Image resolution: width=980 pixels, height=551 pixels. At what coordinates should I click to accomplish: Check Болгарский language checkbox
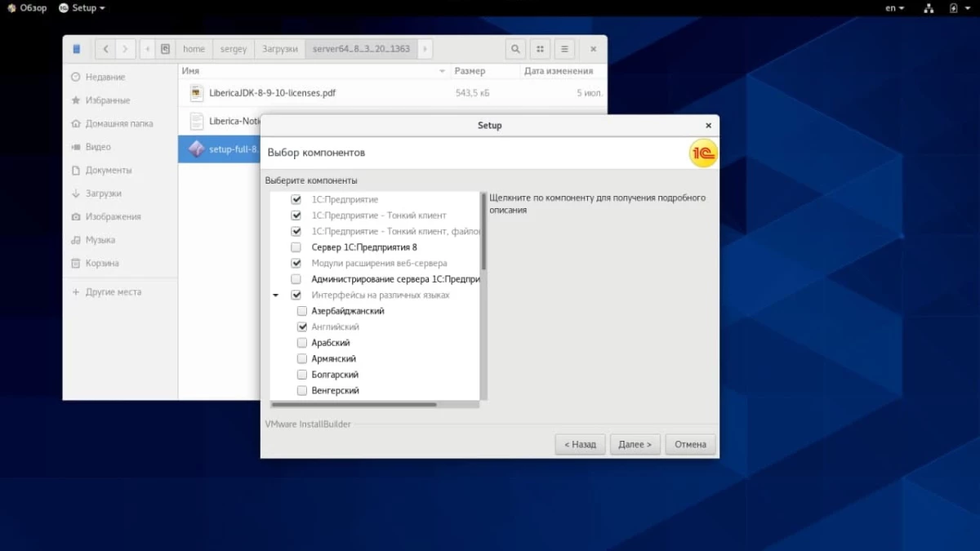[302, 375]
